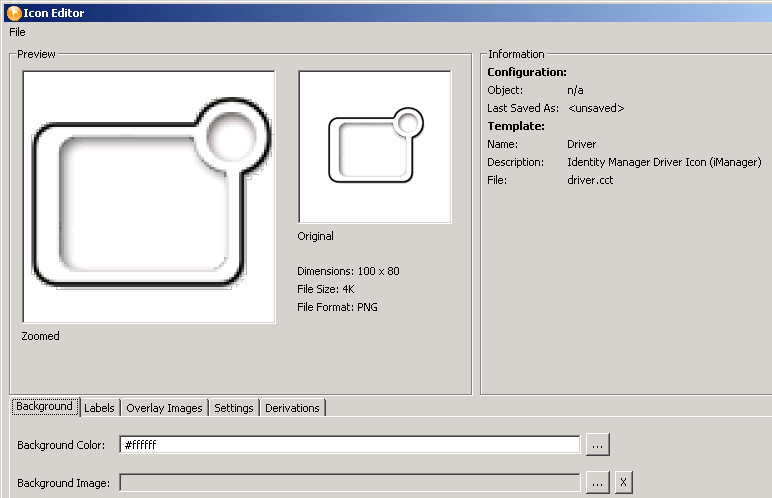This screenshot has height=498, width=772.
Task: Click the 'Background Color:' label
Action: click(x=61, y=445)
